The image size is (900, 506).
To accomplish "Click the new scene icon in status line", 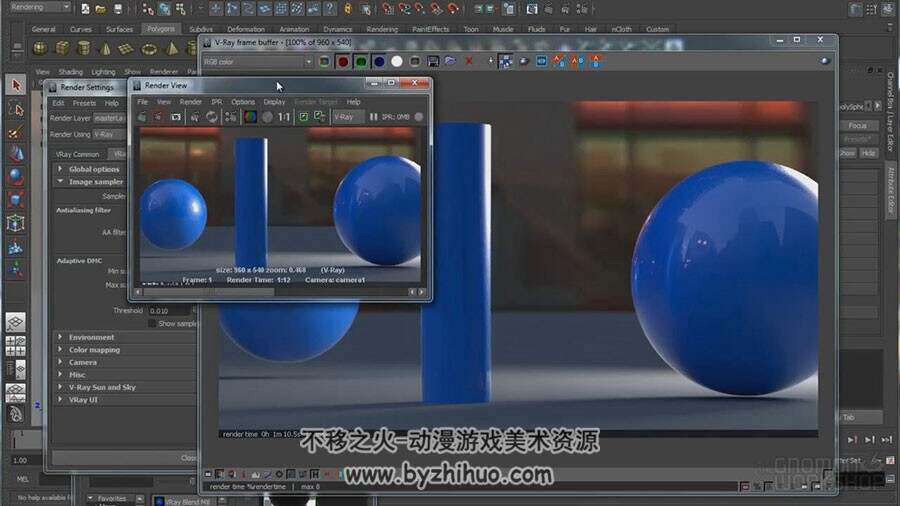I will (x=85, y=9).
